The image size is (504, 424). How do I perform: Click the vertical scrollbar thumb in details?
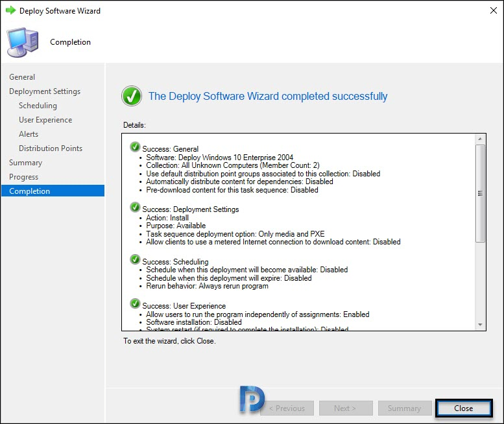pyautogui.click(x=480, y=193)
